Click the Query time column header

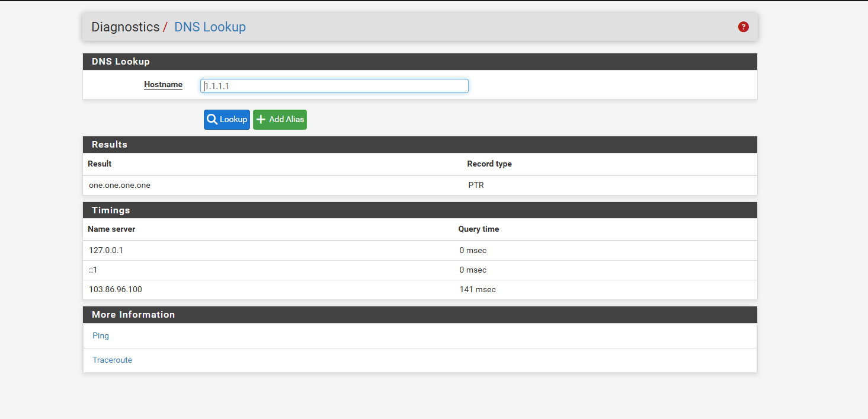479,229
